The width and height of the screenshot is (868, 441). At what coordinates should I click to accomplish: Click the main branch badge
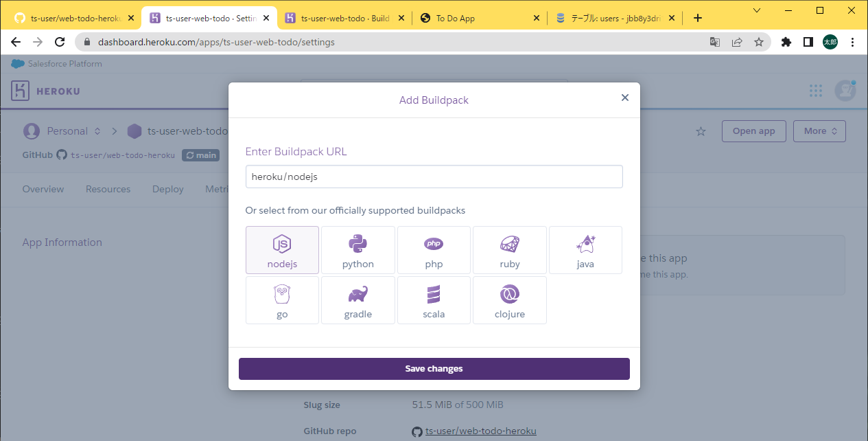201,155
